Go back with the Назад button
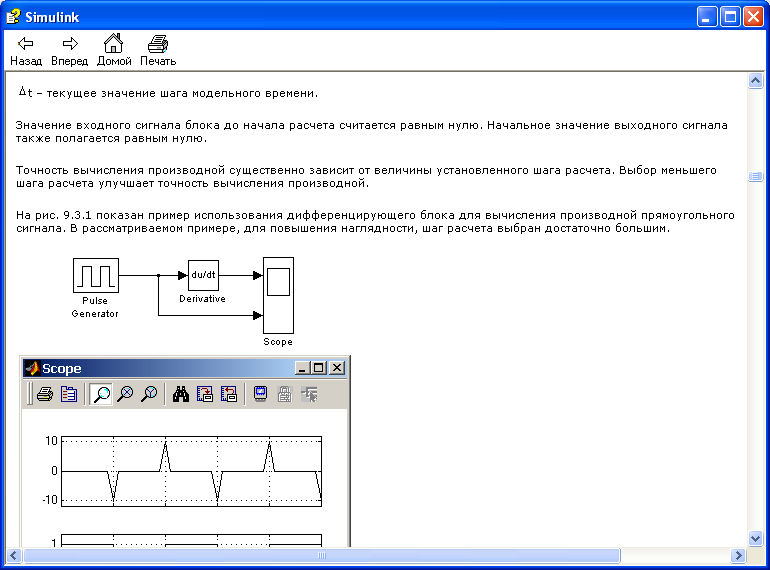Image resolution: width=770 pixels, height=570 pixels. pyautogui.click(x=26, y=51)
